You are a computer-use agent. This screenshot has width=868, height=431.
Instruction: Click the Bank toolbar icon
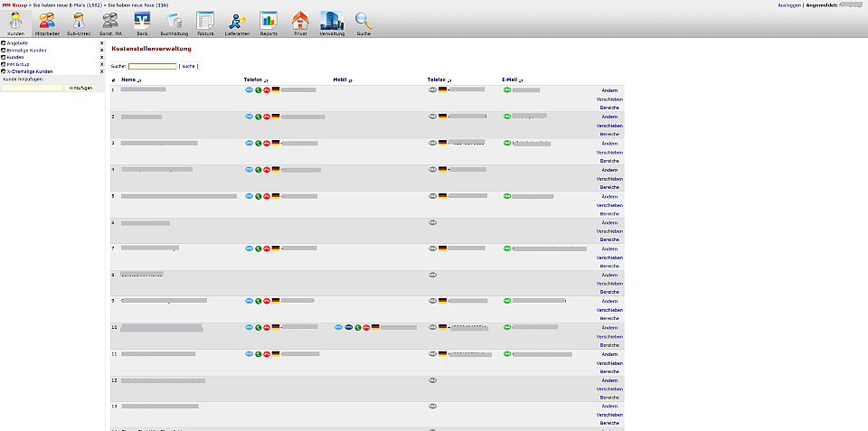(142, 23)
